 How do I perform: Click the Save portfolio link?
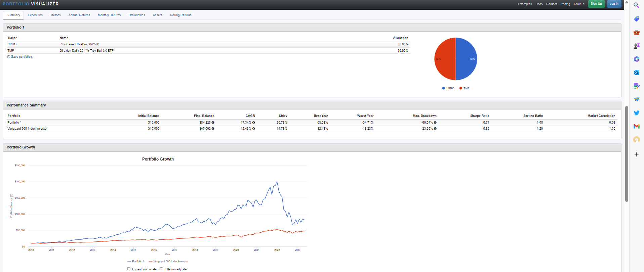pyautogui.click(x=20, y=57)
